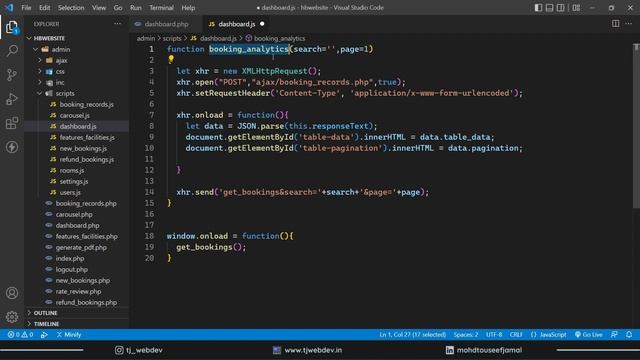Click the JavaScript language mode
640x360 pixels.
pyautogui.click(x=548, y=335)
